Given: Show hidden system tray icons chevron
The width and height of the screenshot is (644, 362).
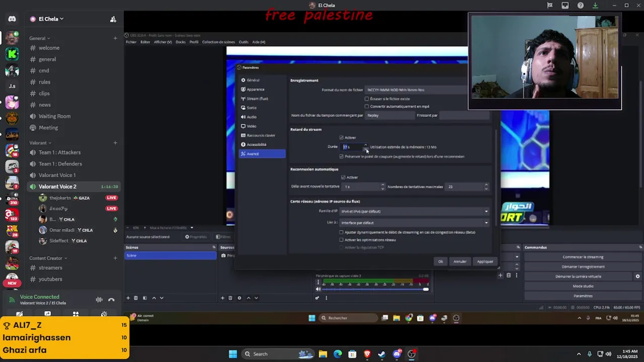Looking at the screenshot, I should [579, 354].
